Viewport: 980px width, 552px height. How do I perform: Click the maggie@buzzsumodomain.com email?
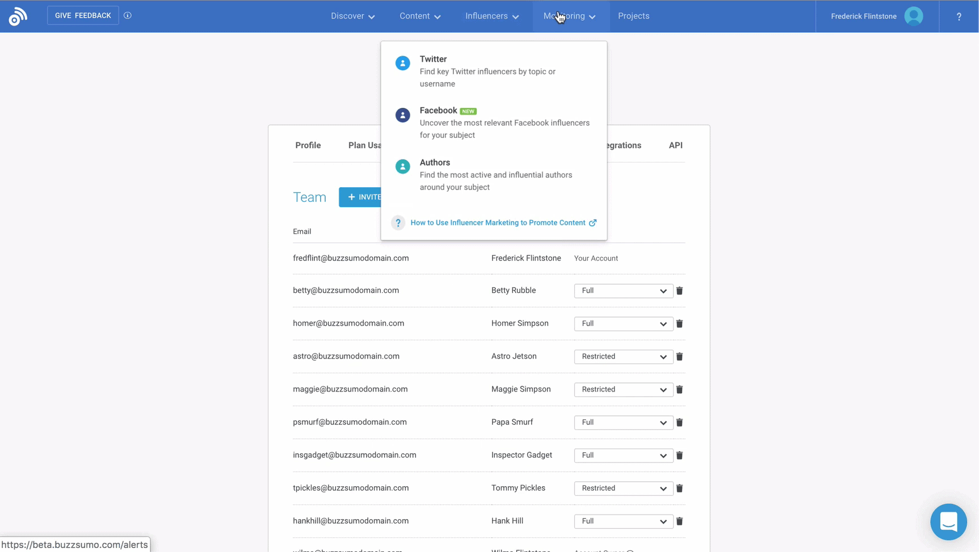coord(350,389)
